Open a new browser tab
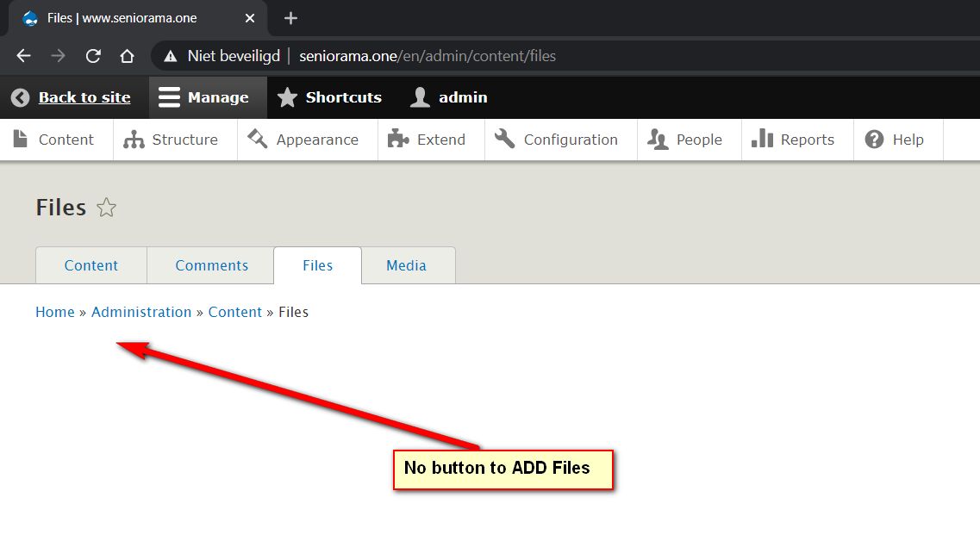This screenshot has width=980, height=547. [290, 18]
